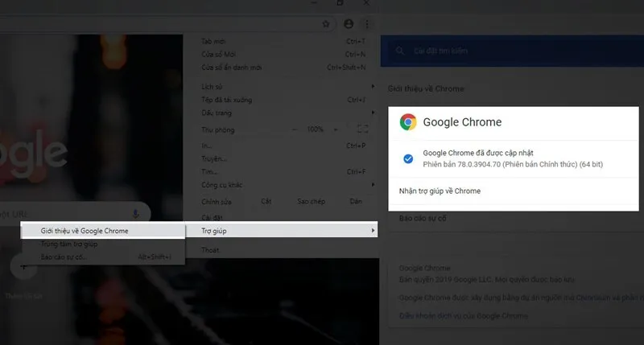Image resolution: width=644 pixels, height=345 pixels.
Task: Choose Thoát from the menu
Action: click(x=282, y=250)
